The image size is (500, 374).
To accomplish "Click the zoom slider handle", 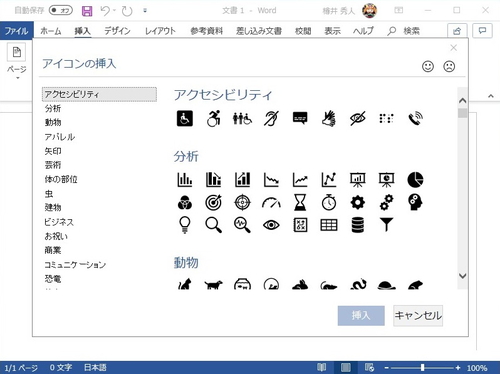I will 422,367.
